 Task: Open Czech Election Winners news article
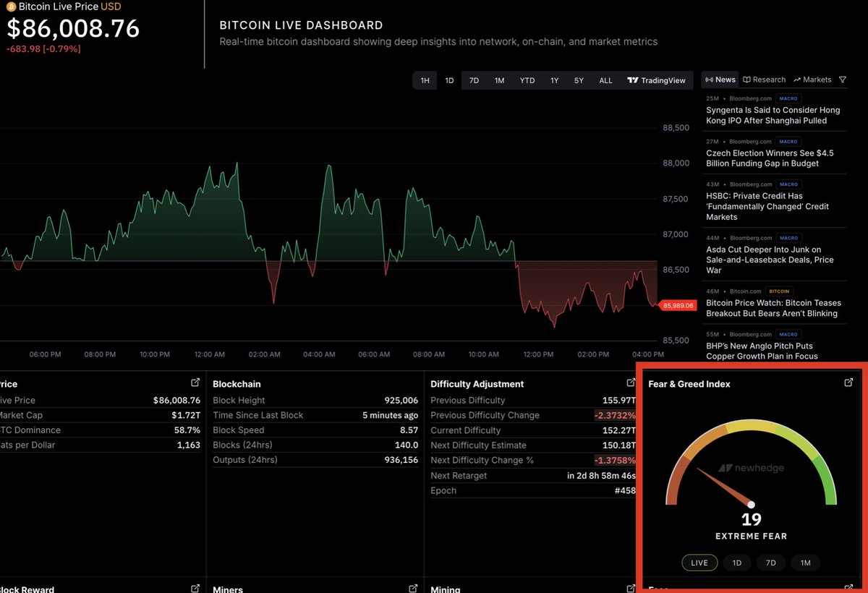pos(770,158)
